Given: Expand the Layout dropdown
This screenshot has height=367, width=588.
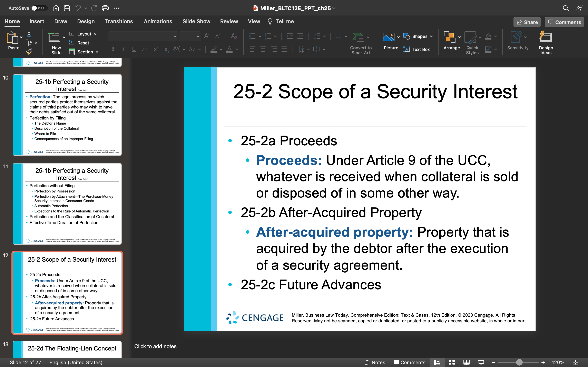Looking at the screenshot, I should [83, 34].
